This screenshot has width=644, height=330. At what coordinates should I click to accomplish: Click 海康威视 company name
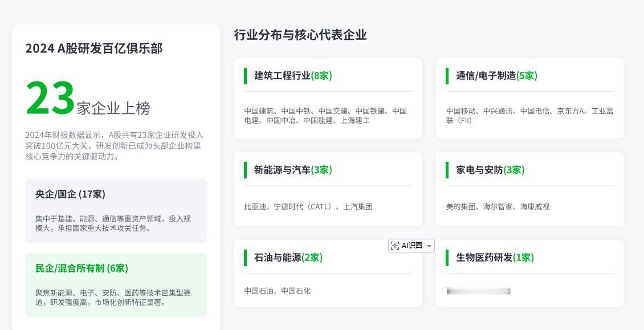[x=535, y=206]
